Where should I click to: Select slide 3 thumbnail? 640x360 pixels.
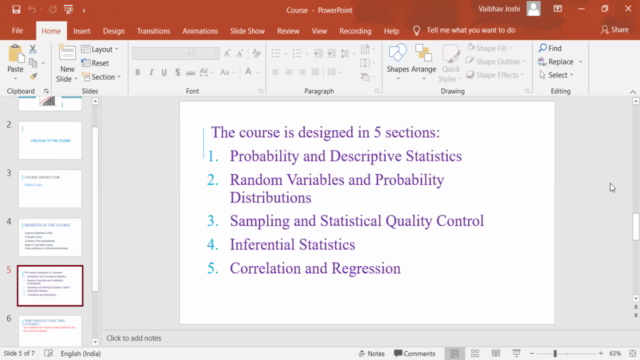coord(50,189)
